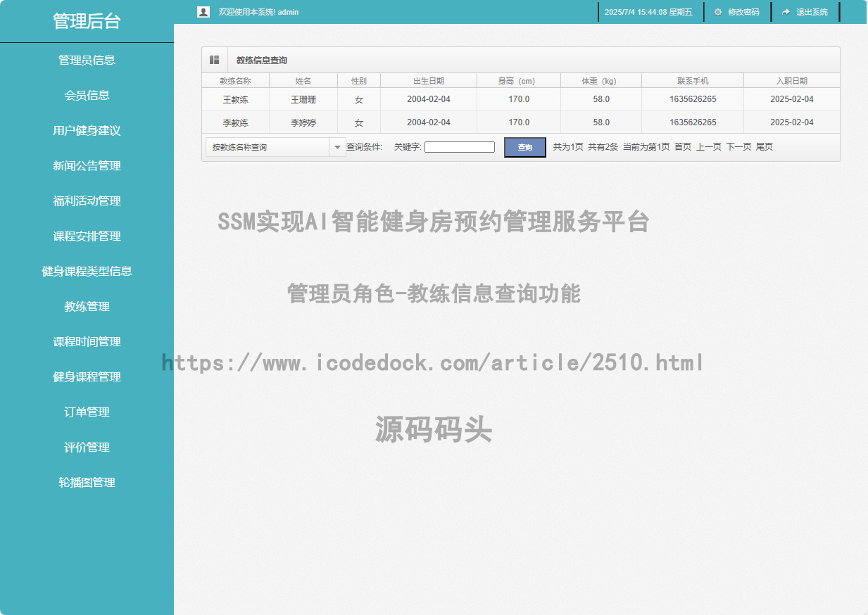The image size is (868, 615).
Task: Click 退出系统 to log out
Action: (812, 12)
